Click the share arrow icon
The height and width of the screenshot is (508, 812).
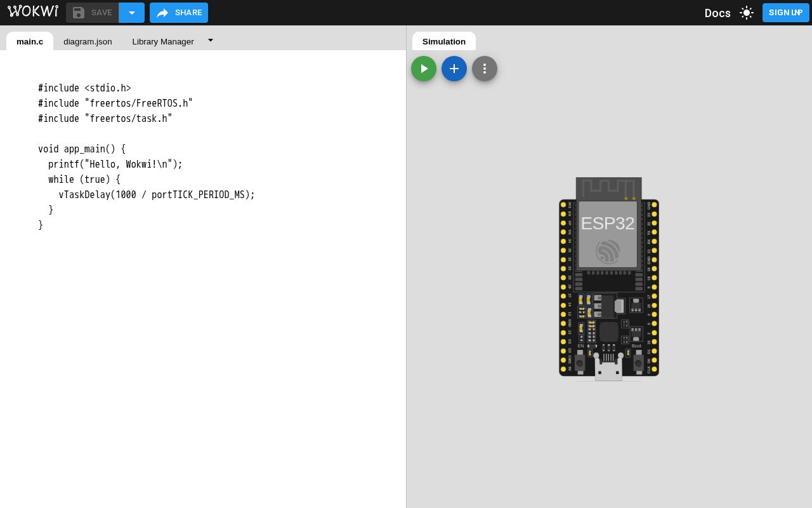coord(162,13)
